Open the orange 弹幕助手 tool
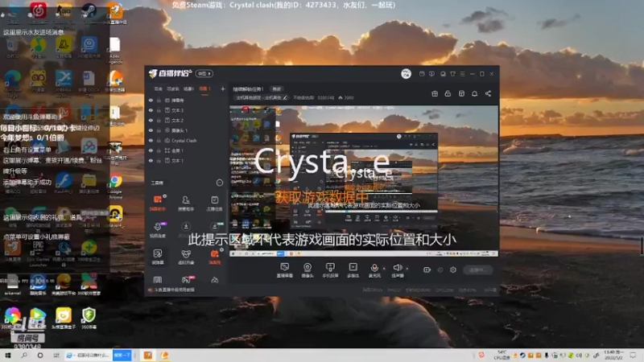Screen dimensions: 644x362 [158, 203]
